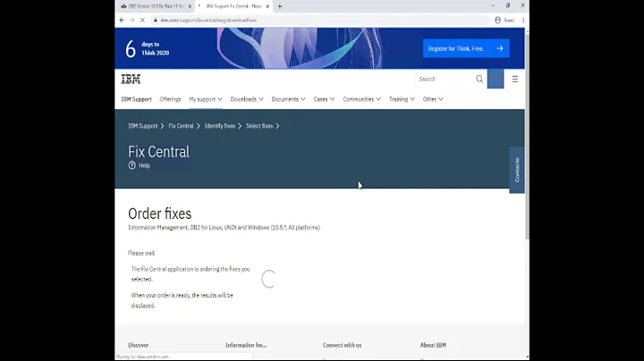The image size is (644, 361).
Task: Close the DB2 Version 10.5 Fix Pack tab
Action: coord(190,6)
